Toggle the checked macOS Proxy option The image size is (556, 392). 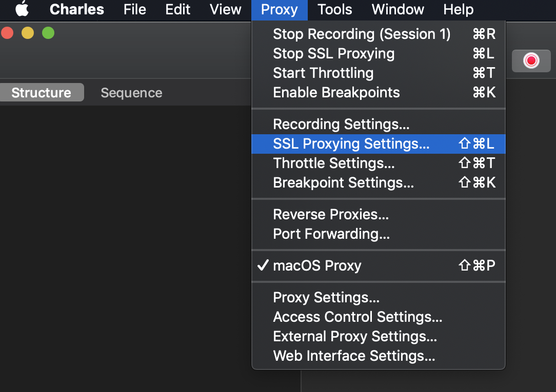(x=379, y=265)
